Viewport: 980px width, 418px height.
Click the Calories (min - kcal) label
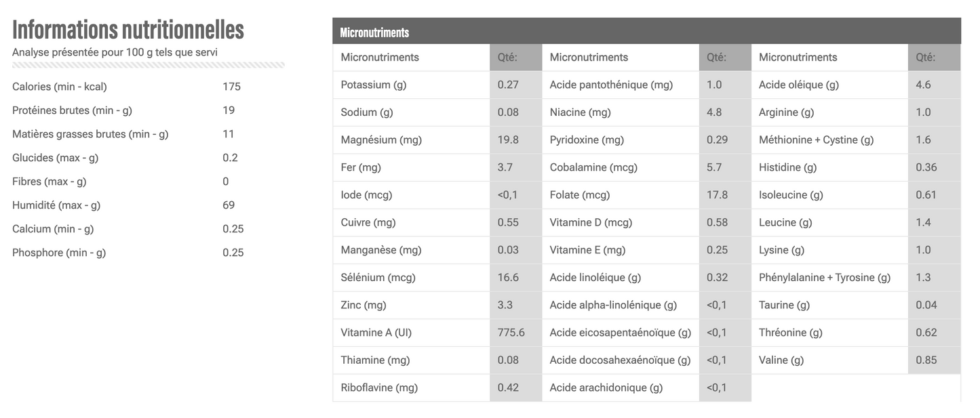pyautogui.click(x=60, y=87)
